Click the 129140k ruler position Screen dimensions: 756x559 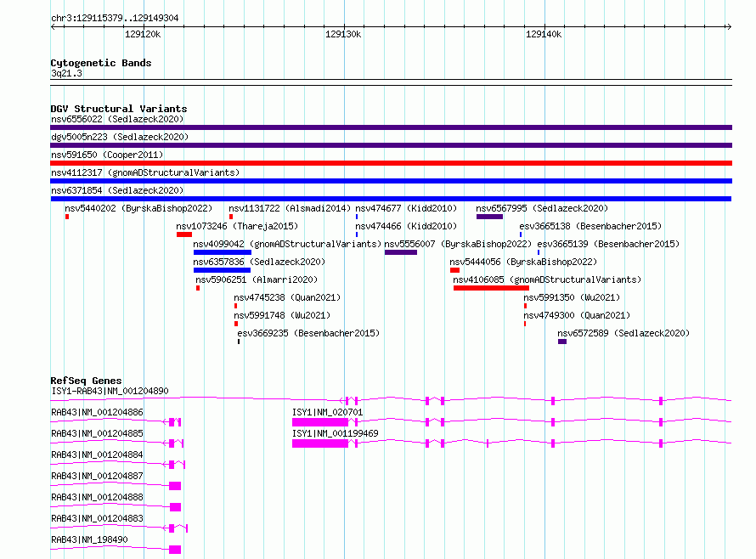coord(544,34)
